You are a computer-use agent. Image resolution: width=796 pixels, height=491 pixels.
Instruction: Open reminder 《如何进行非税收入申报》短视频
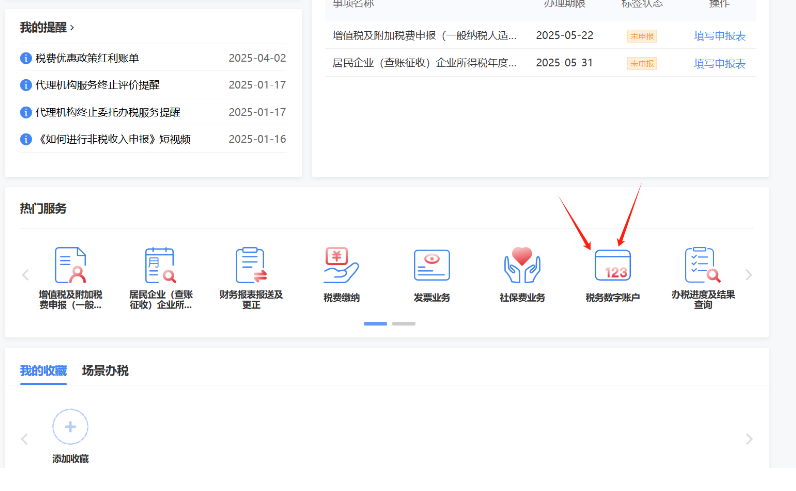click(x=113, y=139)
